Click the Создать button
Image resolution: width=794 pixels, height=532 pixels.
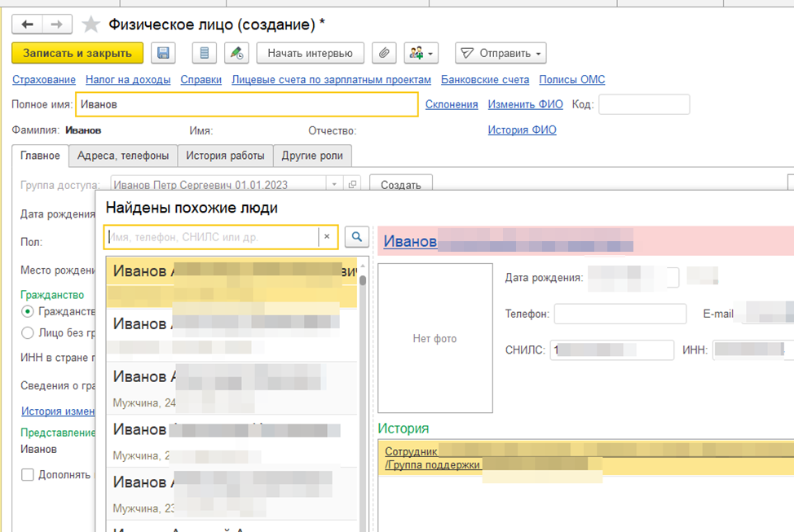401,184
